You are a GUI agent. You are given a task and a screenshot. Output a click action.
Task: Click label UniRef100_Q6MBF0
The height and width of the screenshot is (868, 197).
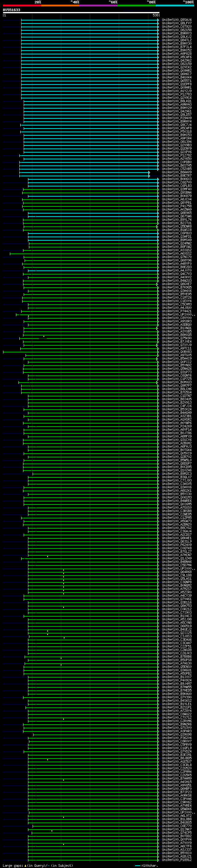(176, 789)
